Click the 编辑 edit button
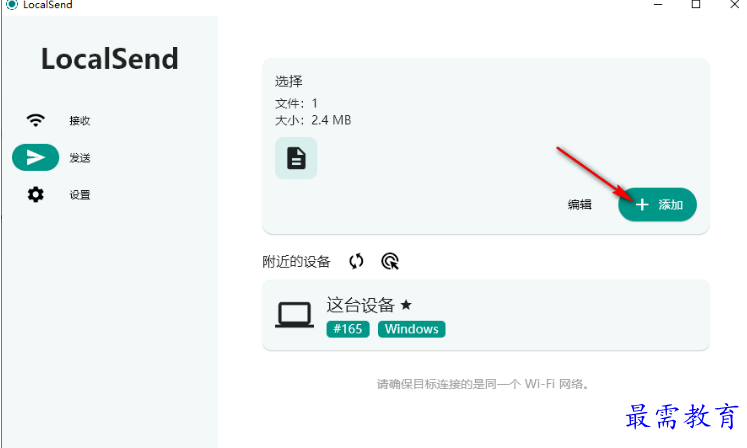This screenshot has height=448, width=747. [579, 204]
